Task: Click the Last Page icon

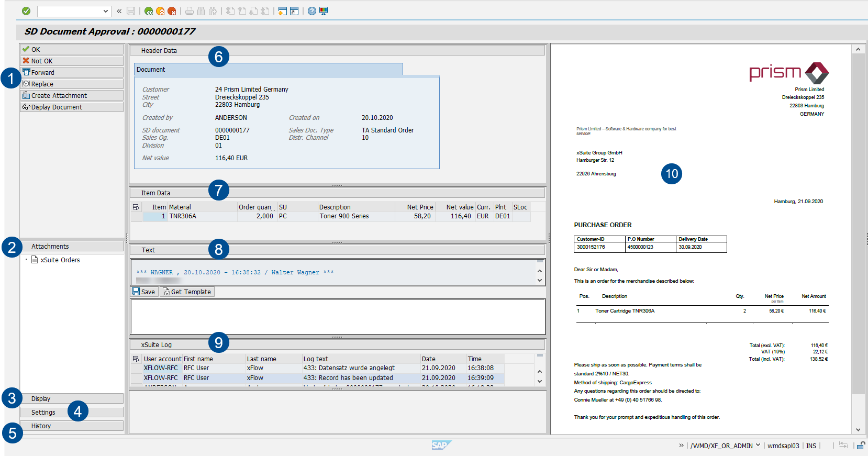Action: (x=265, y=11)
